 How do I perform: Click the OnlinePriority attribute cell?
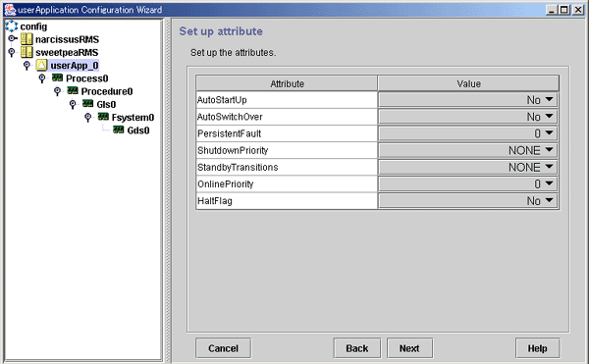click(287, 183)
